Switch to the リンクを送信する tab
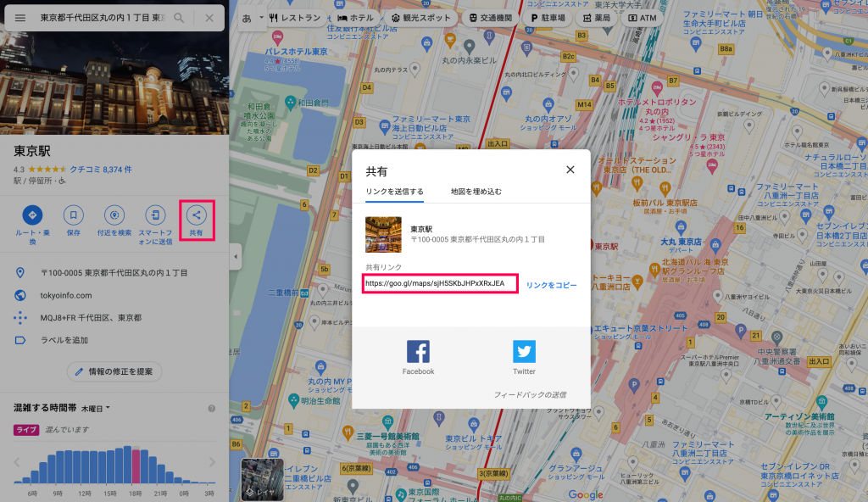The width and height of the screenshot is (868, 502). [395, 192]
